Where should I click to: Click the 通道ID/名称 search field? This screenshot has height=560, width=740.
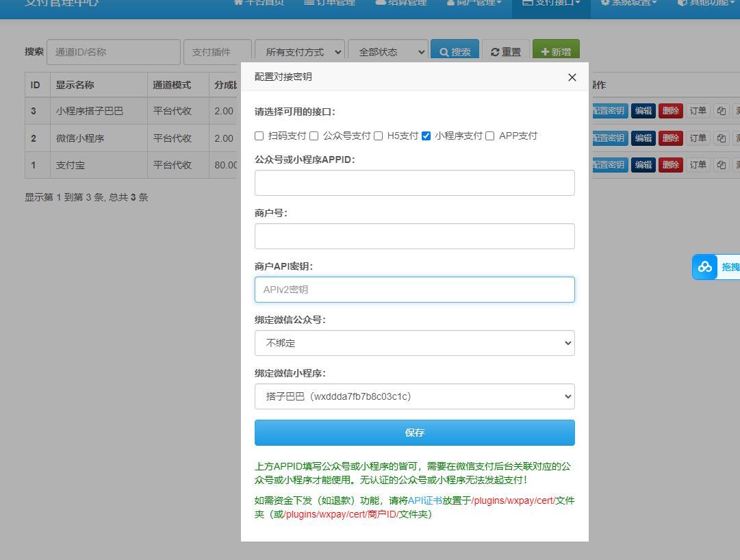point(113,52)
